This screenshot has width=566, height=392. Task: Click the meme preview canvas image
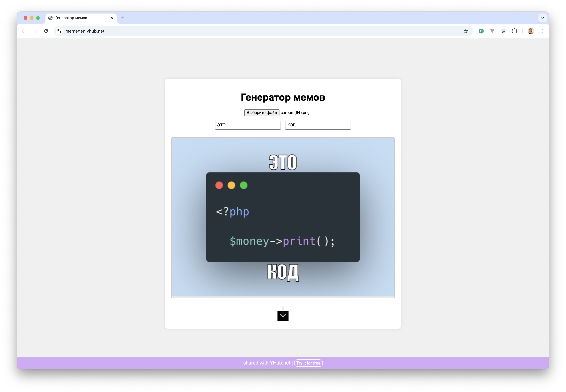click(283, 218)
